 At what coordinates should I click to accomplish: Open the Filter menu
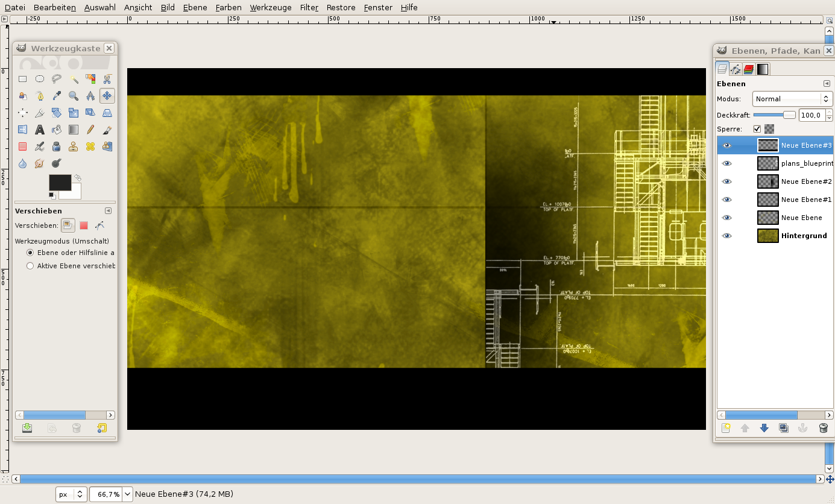click(309, 7)
